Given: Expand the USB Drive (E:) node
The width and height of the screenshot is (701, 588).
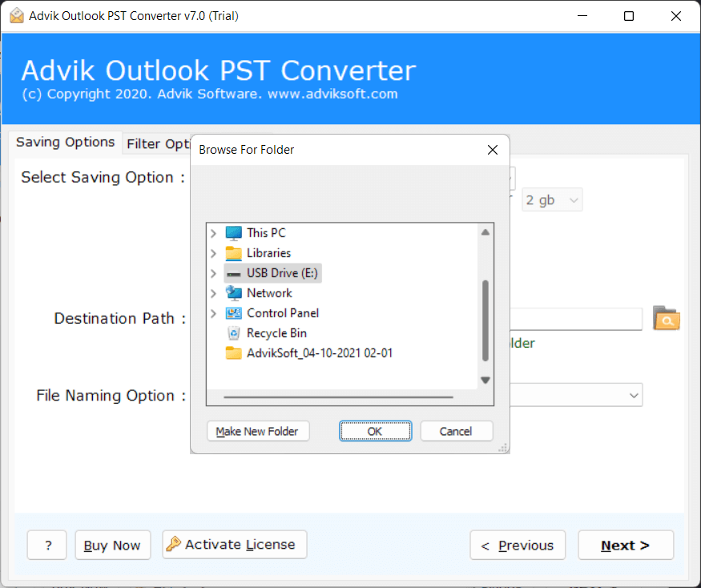Looking at the screenshot, I should coord(213,273).
